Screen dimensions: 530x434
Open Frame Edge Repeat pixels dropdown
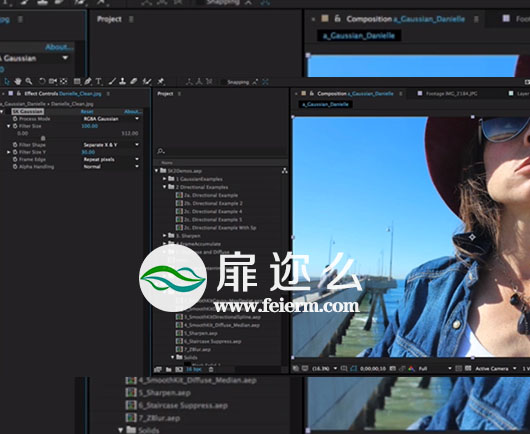[x=111, y=159]
